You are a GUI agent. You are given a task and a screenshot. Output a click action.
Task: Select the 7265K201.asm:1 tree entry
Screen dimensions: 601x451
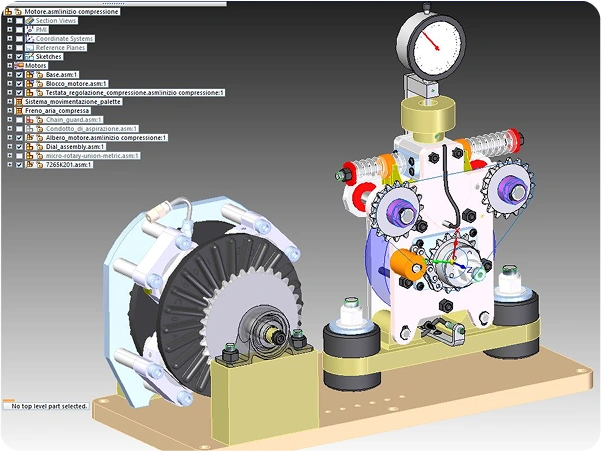[68, 164]
